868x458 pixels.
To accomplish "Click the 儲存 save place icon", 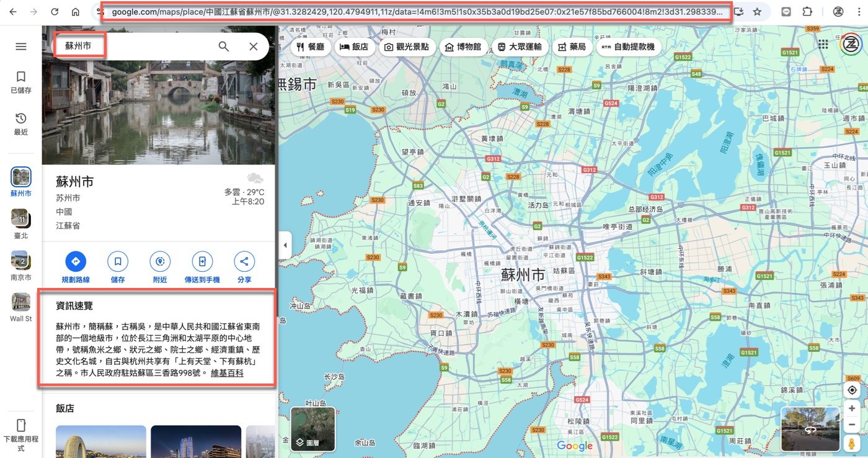I will tap(118, 261).
